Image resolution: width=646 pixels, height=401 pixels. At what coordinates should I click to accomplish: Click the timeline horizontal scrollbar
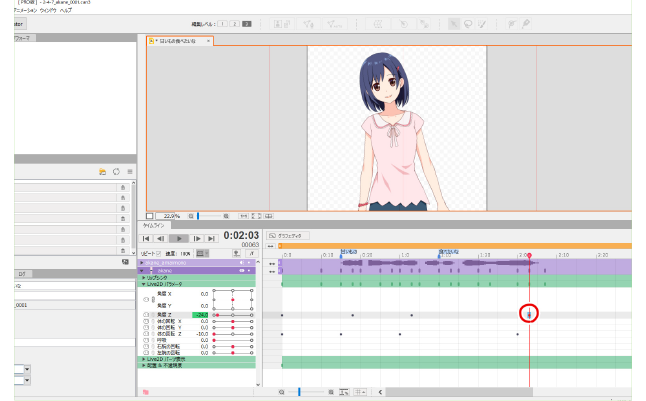click(459, 392)
